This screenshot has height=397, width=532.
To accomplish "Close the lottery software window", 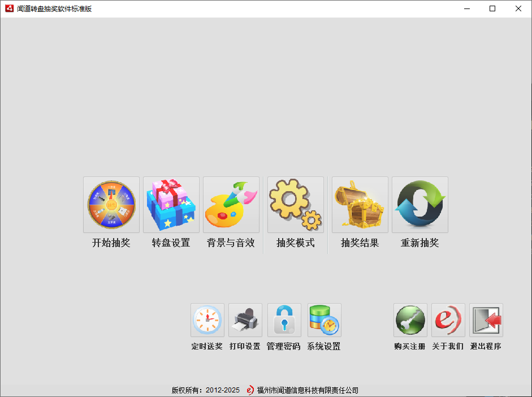I will 518,8.
